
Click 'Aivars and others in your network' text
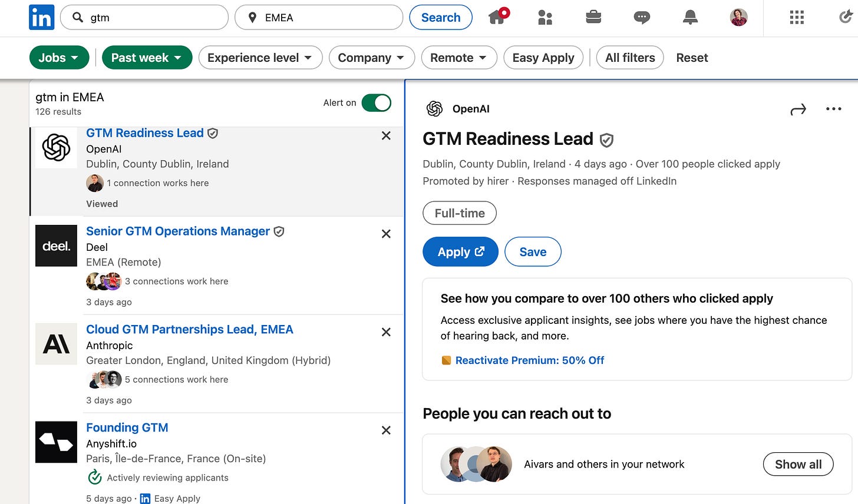[604, 465]
